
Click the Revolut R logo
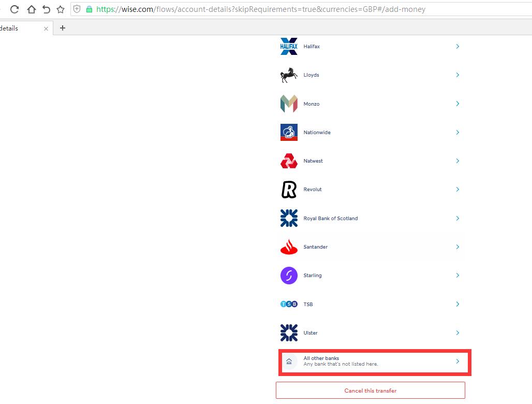click(x=289, y=190)
